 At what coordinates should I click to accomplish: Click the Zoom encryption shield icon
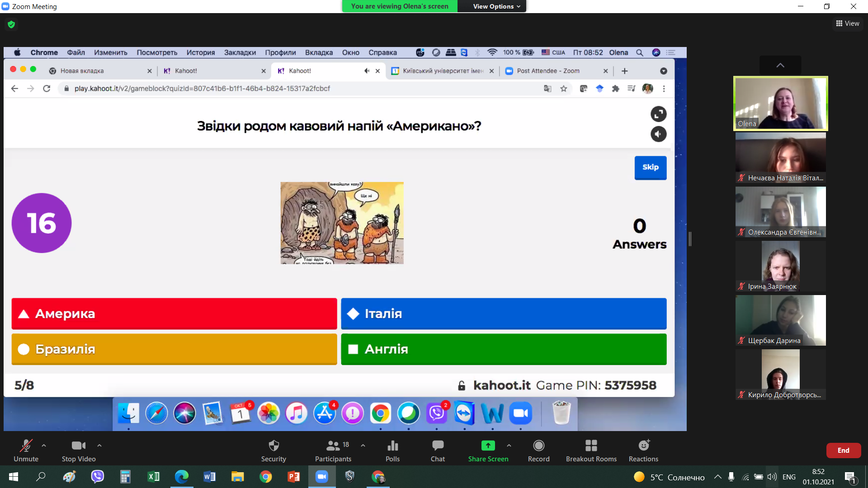11,24
